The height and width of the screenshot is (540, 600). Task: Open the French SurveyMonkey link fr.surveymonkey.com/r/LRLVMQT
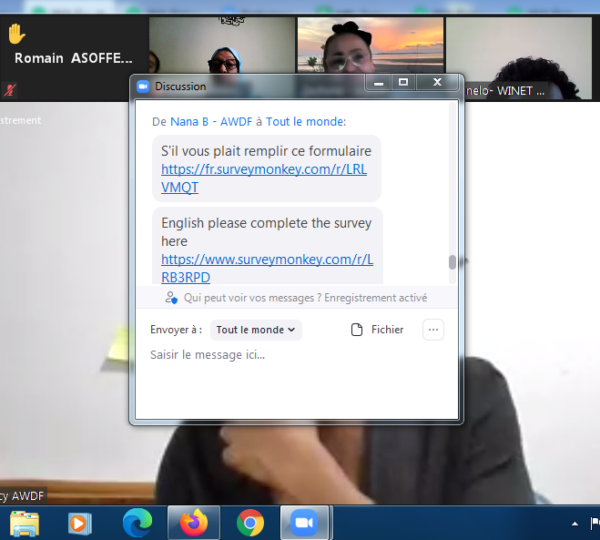264,178
